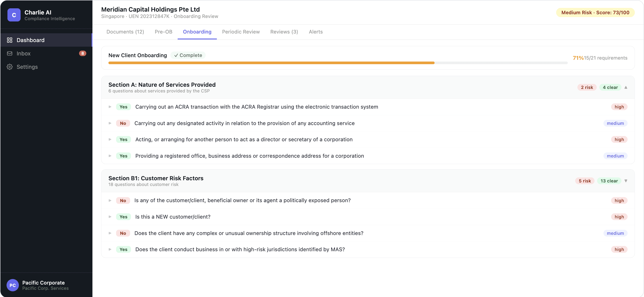Toggle Section B1 with the down arrow
Screen dimensions: 644x297
tap(626, 181)
